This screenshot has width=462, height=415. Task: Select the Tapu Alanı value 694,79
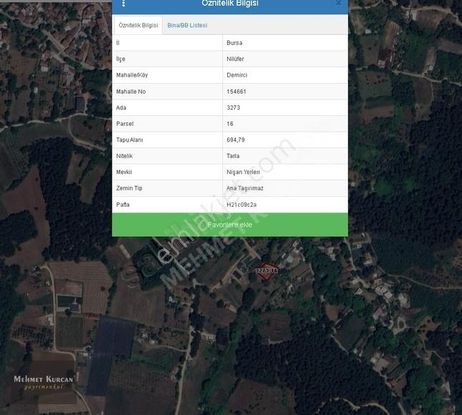(236, 140)
